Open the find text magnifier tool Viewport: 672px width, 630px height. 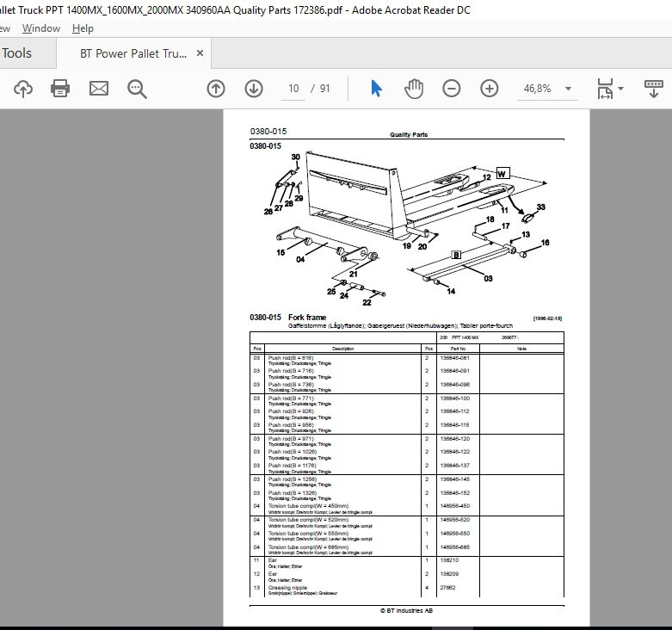137,90
